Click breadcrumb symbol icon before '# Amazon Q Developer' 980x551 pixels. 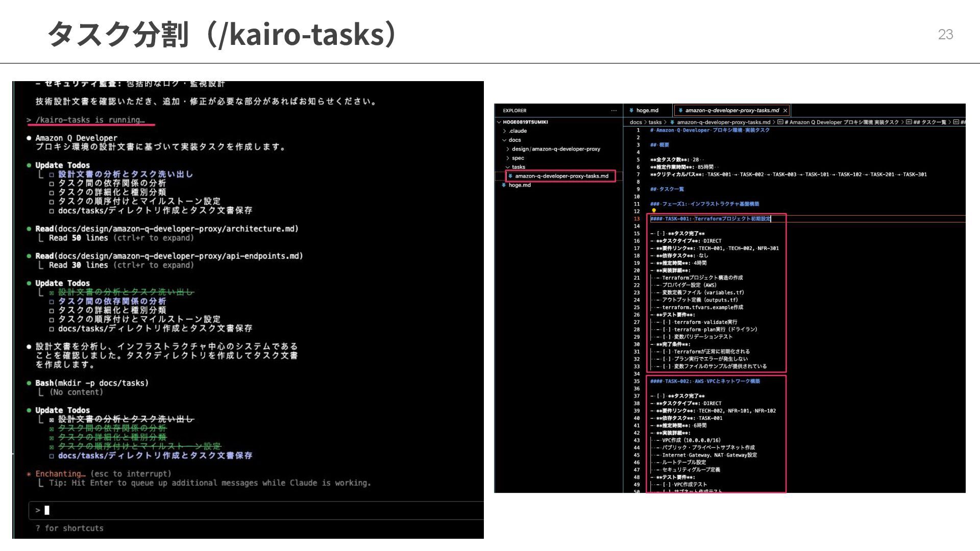(x=780, y=122)
